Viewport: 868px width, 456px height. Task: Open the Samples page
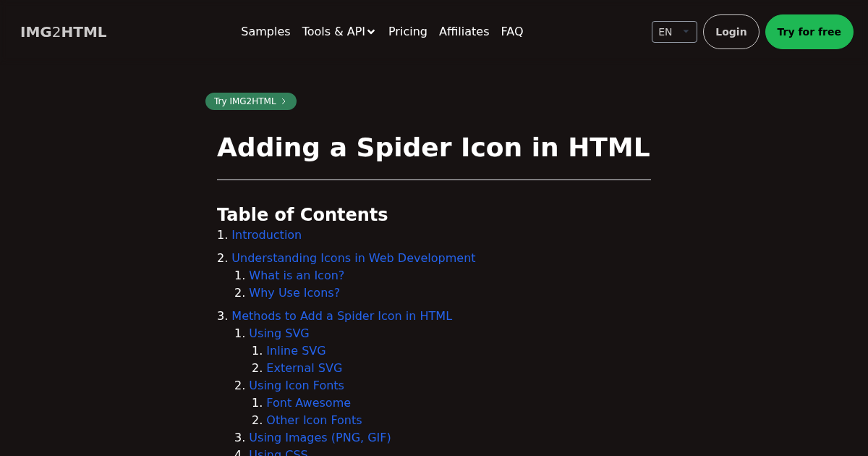tap(265, 32)
